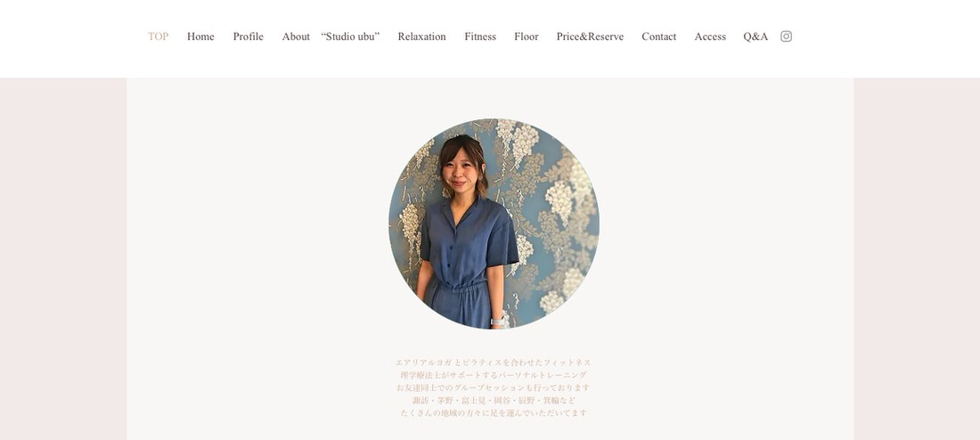Select the Fitness menu item
Image resolution: width=980 pixels, height=440 pixels.
click(x=480, y=37)
